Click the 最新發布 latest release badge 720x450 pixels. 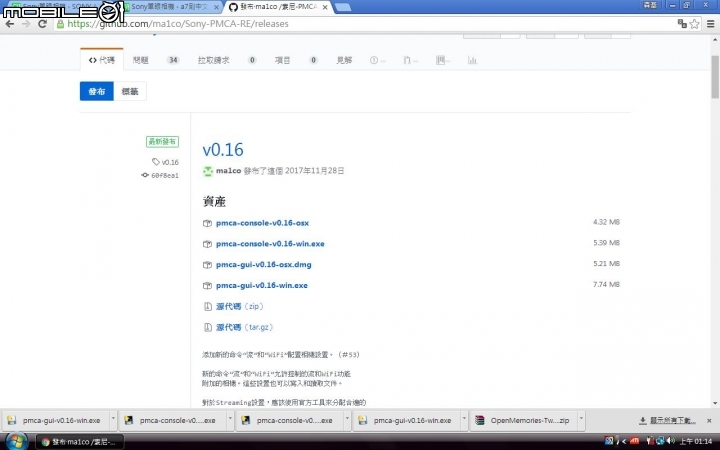[163, 142]
